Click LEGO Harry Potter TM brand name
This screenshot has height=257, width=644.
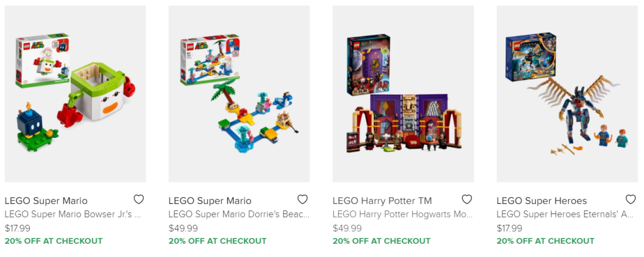[x=382, y=201]
